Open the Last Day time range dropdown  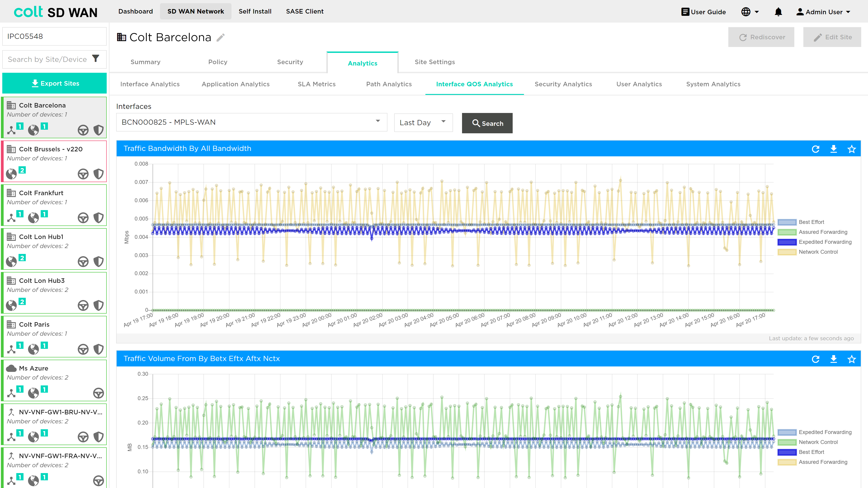pyautogui.click(x=423, y=122)
